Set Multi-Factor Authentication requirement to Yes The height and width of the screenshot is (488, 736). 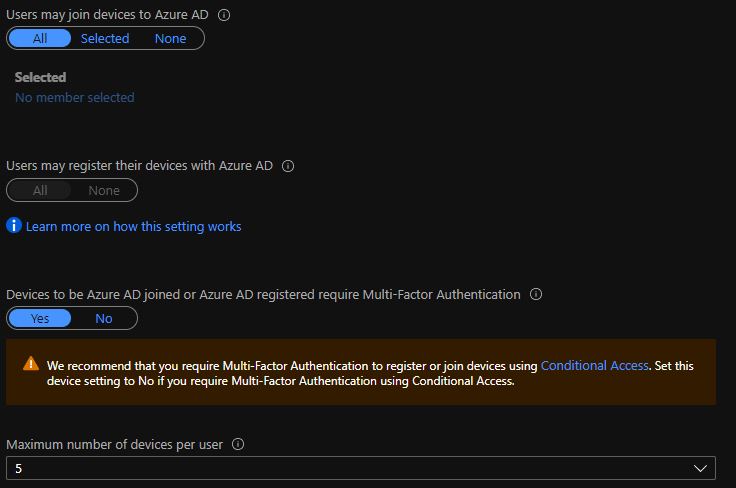[40, 319]
